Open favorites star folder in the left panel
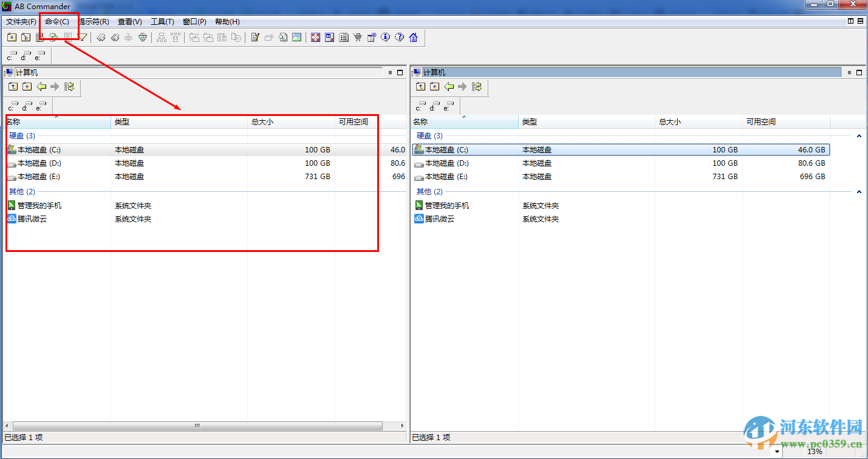 [27, 87]
